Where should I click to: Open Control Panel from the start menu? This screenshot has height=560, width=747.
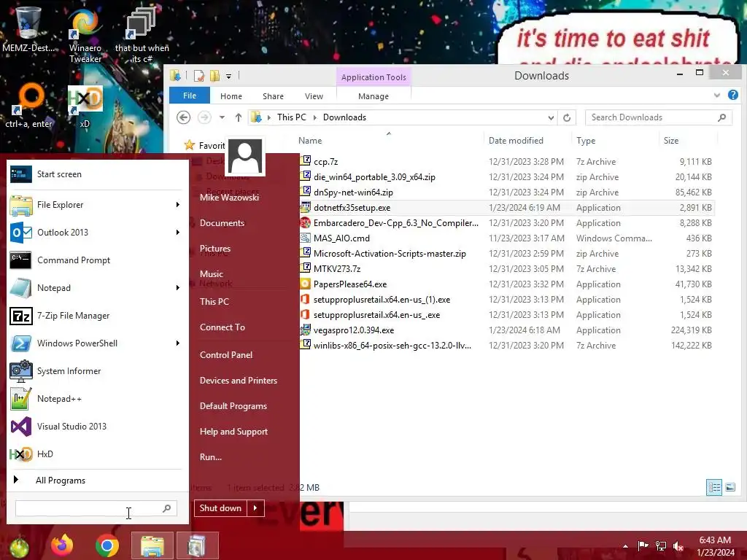pos(226,355)
